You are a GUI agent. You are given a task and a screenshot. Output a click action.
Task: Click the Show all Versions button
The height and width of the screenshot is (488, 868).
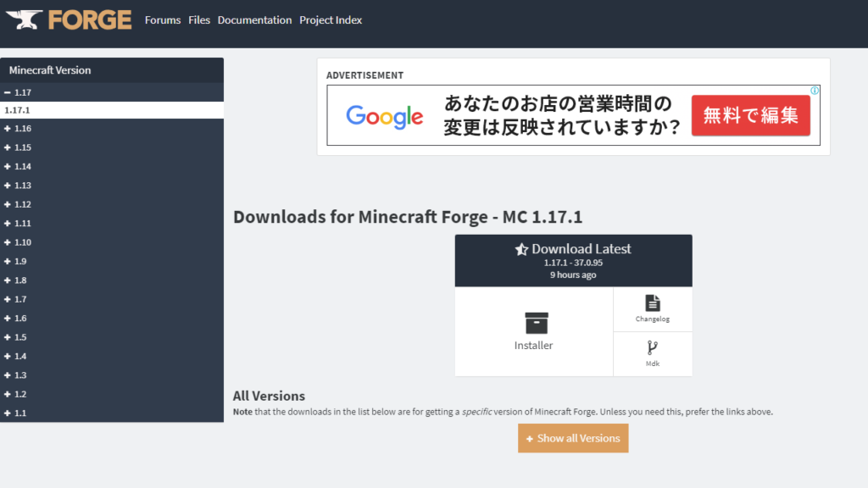(x=573, y=438)
